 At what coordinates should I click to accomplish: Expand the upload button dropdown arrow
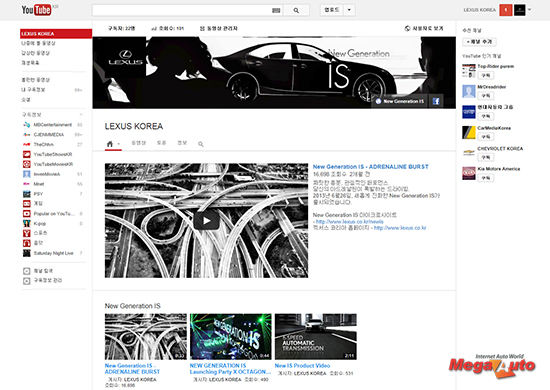coord(349,10)
